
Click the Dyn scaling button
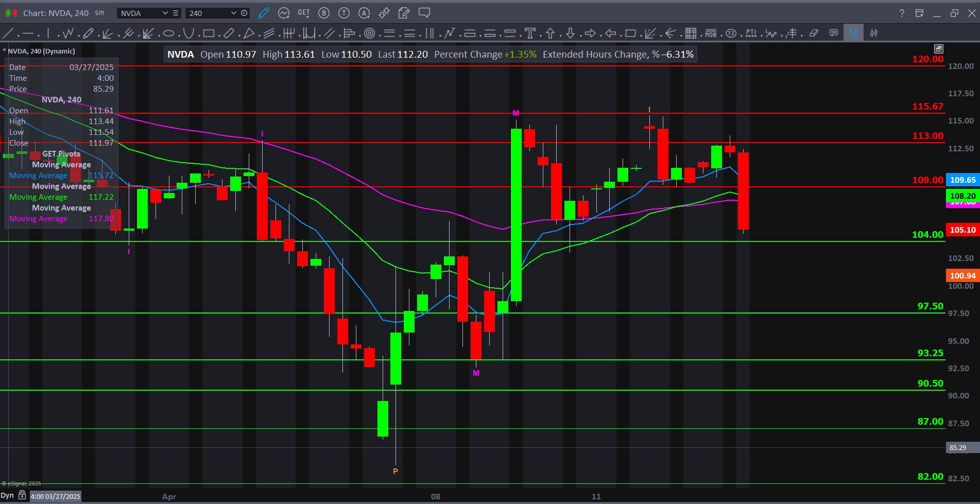(7, 495)
